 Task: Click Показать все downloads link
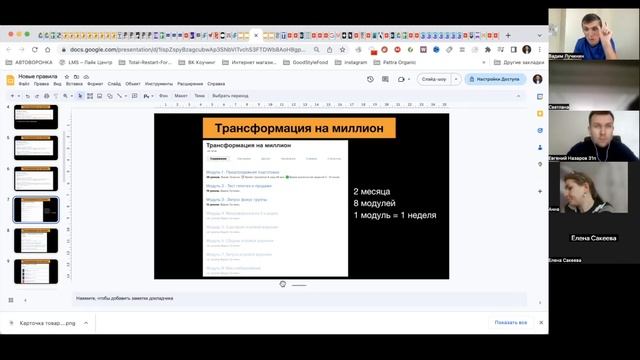tap(511, 322)
